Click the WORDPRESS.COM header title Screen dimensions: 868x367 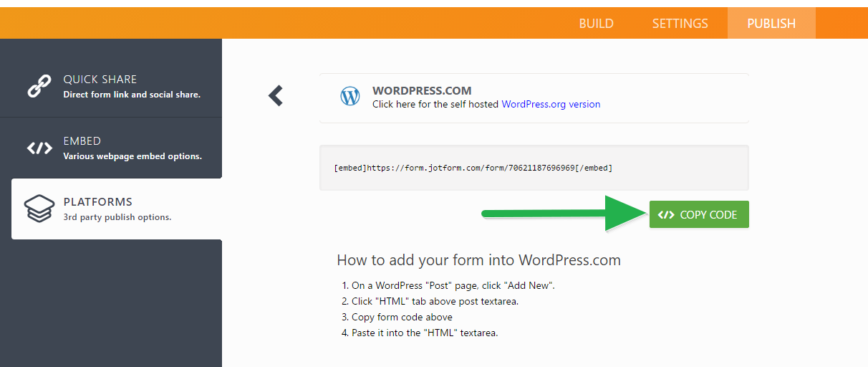coord(422,91)
